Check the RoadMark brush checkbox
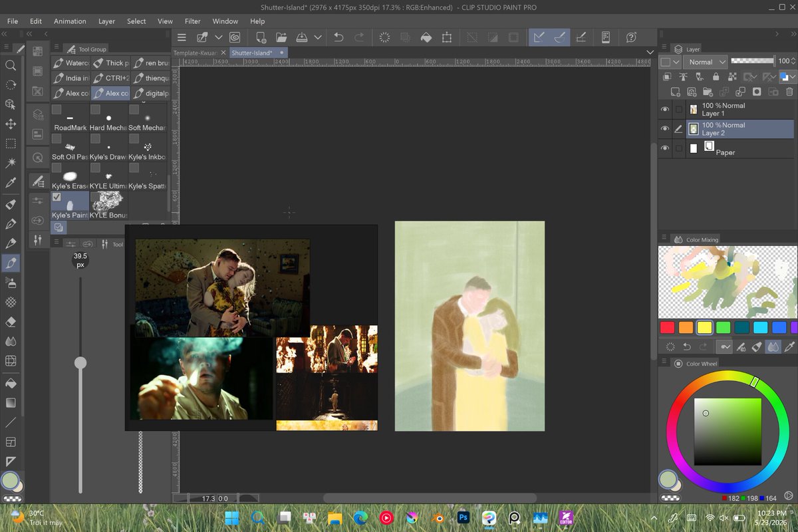This screenshot has width=798, height=532. [x=57, y=109]
